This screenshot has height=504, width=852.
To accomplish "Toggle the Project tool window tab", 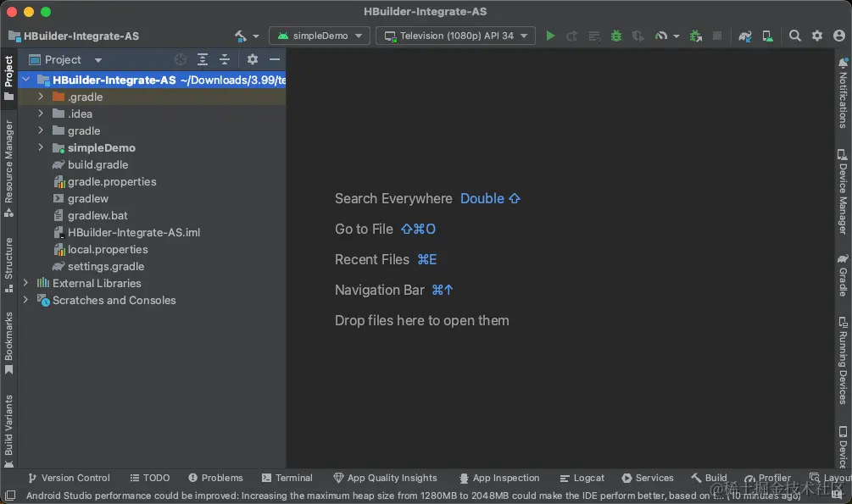I will point(8,78).
